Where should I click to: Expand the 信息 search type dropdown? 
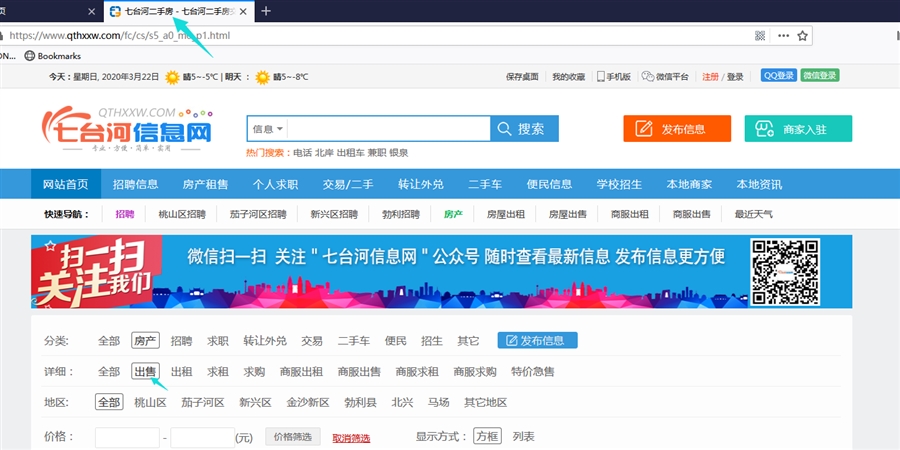[268, 129]
